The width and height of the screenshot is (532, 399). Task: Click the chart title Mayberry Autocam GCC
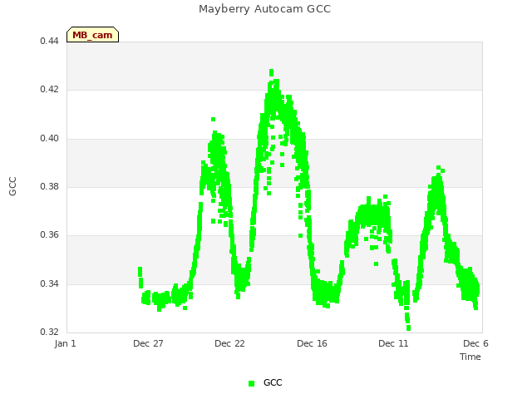click(x=264, y=9)
